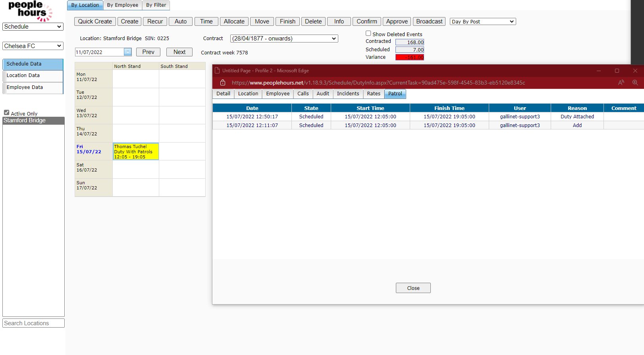Open the Day By Post view dropdown
Viewport: 644px width, 355px height.
point(482,21)
